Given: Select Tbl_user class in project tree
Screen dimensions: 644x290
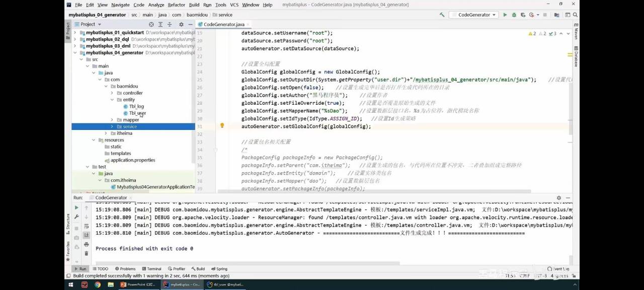Looking at the screenshot, I should (137, 113).
